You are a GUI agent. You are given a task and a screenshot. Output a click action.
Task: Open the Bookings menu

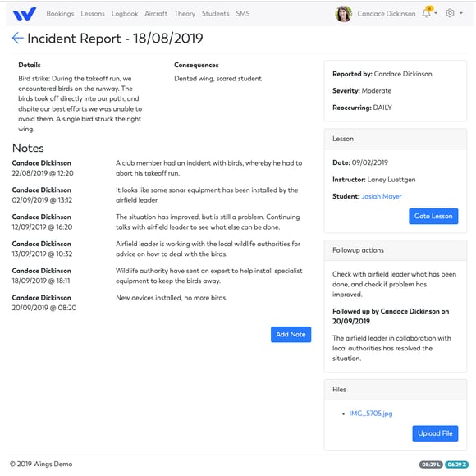tap(60, 14)
